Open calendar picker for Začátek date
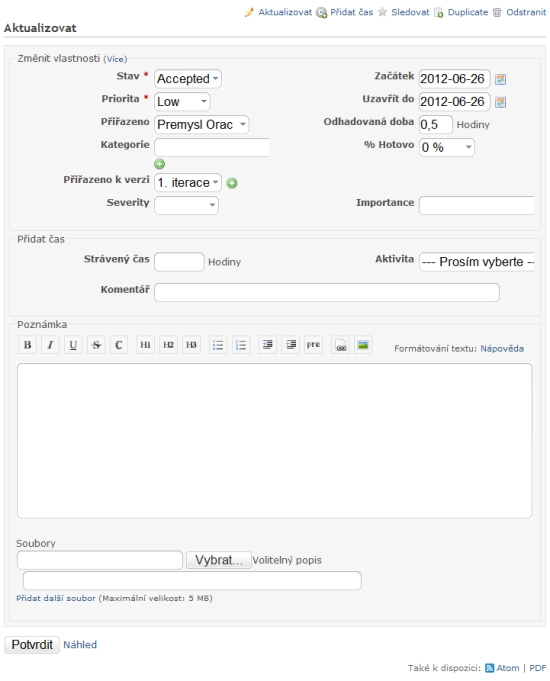 click(x=500, y=79)
